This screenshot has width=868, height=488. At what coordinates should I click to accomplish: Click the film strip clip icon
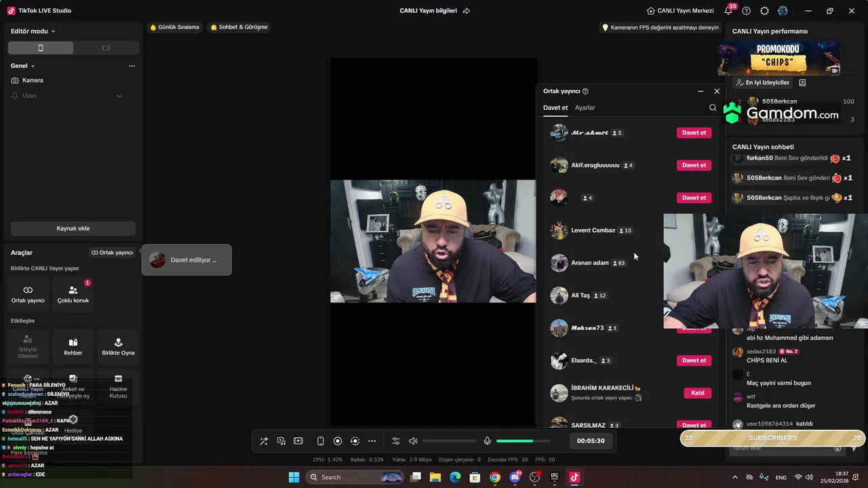[x=298, y=441]
